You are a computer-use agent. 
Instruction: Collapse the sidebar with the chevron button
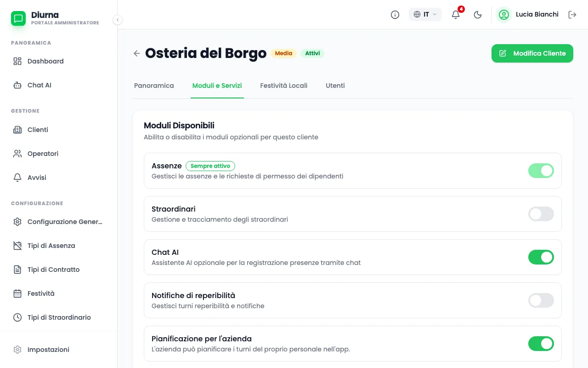point(118,20)
